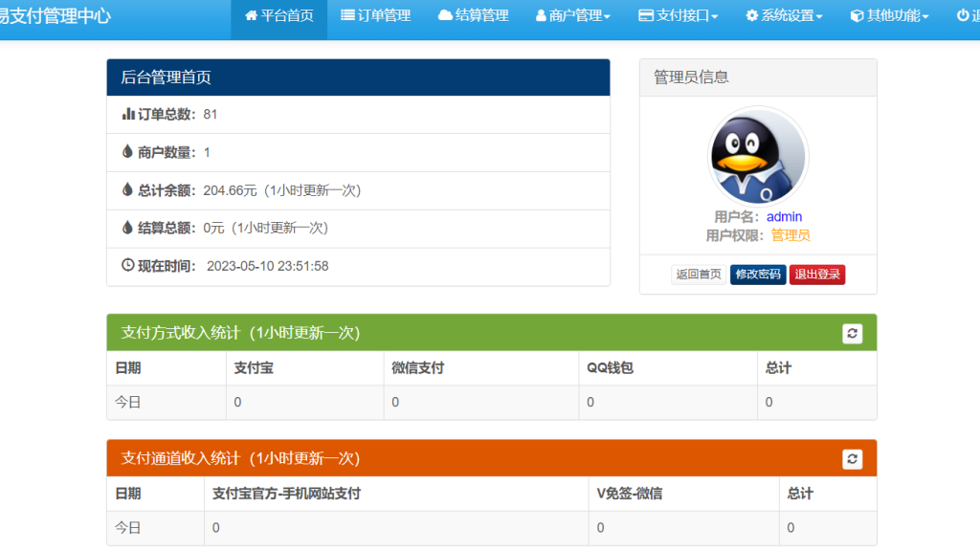Expand the 商户管理 dropdown menu

point(572,15)
